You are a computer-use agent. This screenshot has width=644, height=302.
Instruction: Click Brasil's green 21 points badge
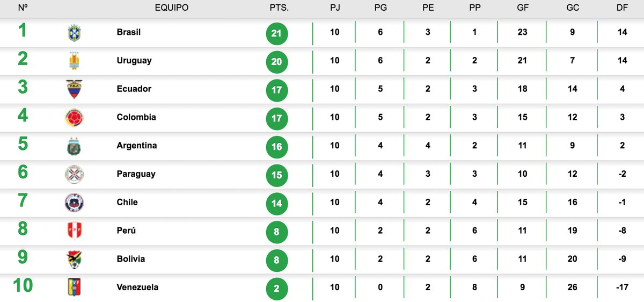277,34
